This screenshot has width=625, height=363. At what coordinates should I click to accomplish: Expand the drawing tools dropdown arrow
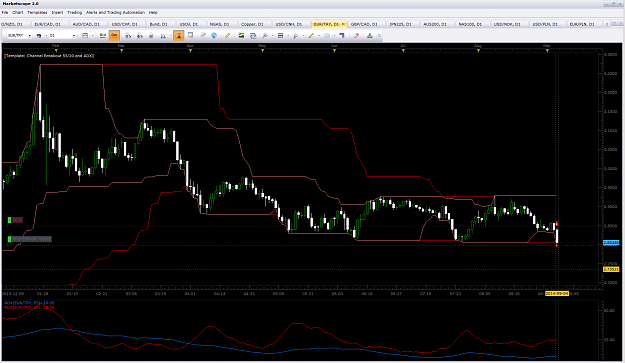272,36
